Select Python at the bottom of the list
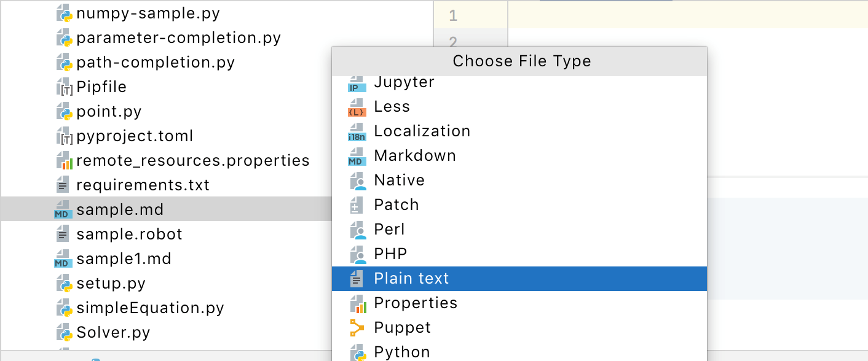The width and height of the screenshot is (868, 361). [401, 352]
